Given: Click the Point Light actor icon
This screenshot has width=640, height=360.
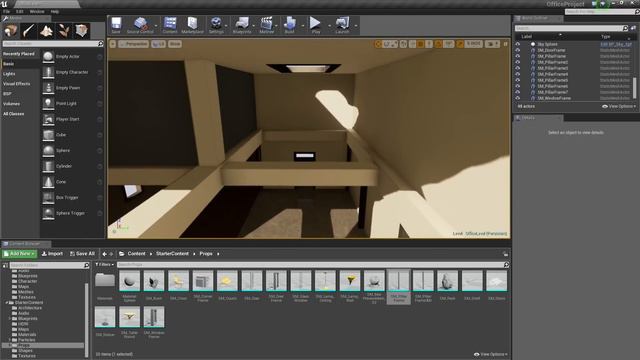Looking at the screenshot, I should click(48, 103).
